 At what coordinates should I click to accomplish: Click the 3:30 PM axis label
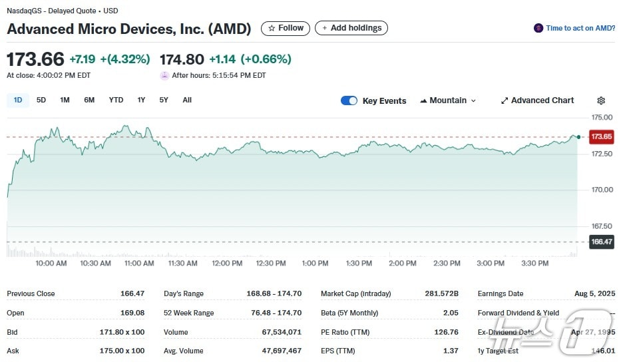click(534, 264)
